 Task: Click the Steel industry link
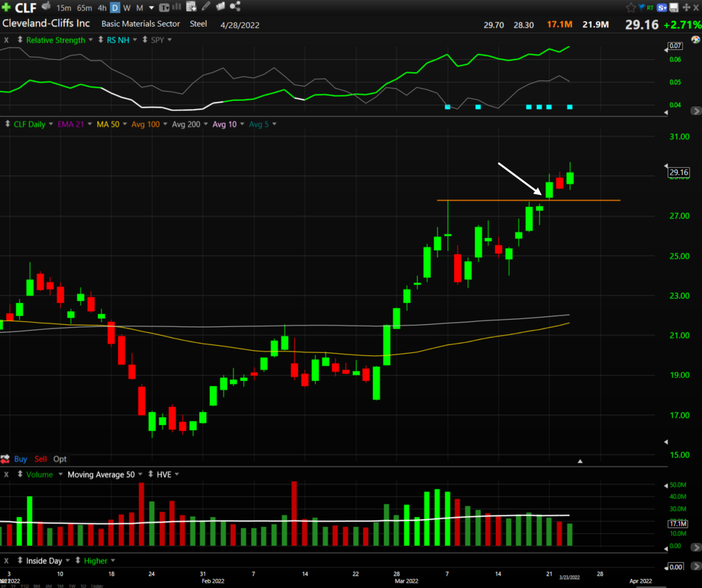tap(198, 24)
